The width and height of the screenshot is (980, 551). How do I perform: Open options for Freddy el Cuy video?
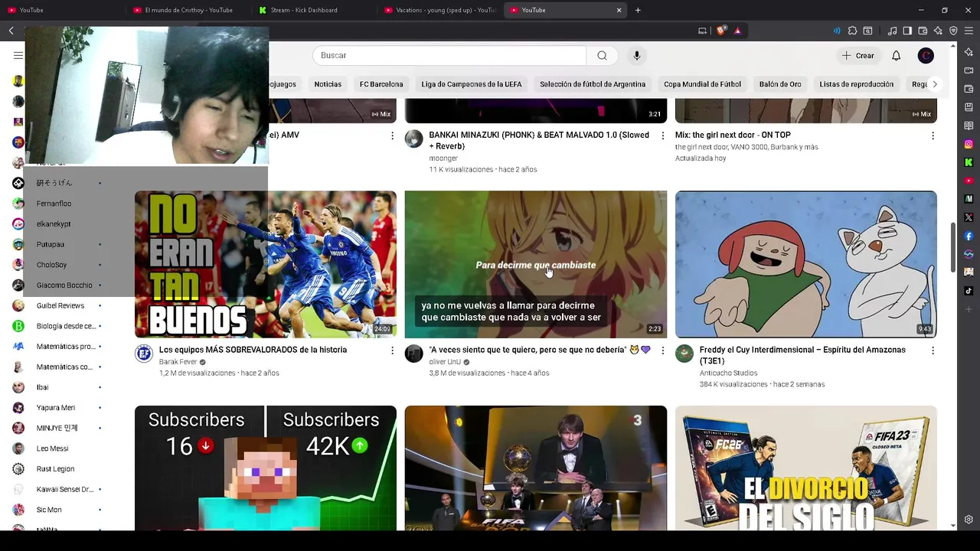tap(933, 350)
